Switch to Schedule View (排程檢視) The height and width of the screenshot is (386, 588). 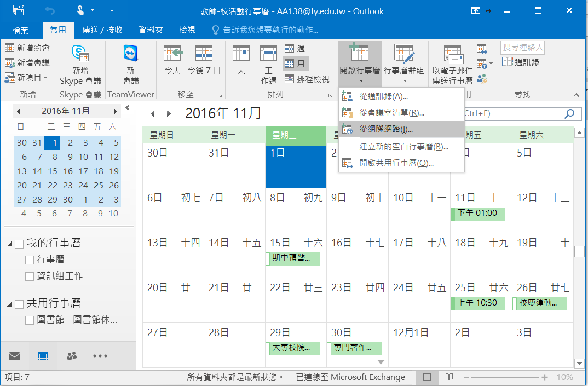(x=307, y=79)
